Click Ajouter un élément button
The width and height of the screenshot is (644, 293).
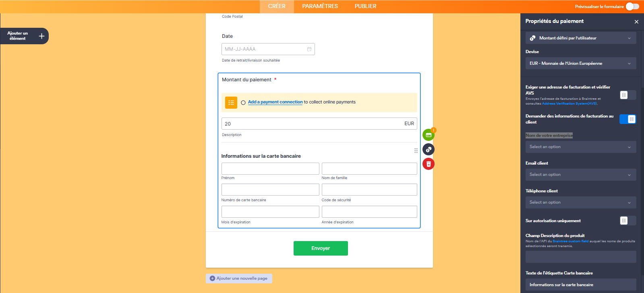click(x=24, y=36)
